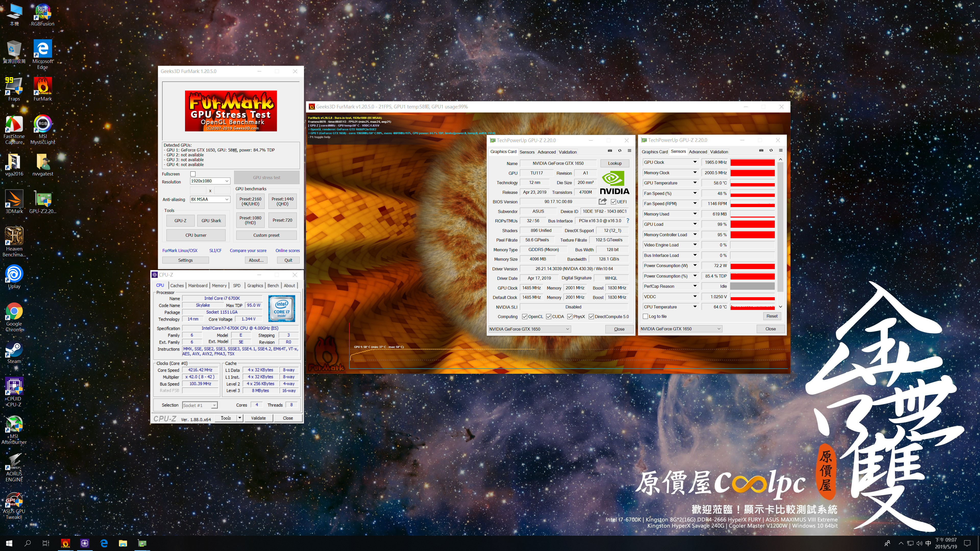Screen dimensions: 980x551
Task: Click screenshot camera icon in GPU-Z Graphics Card window
Action: point(610,151)
